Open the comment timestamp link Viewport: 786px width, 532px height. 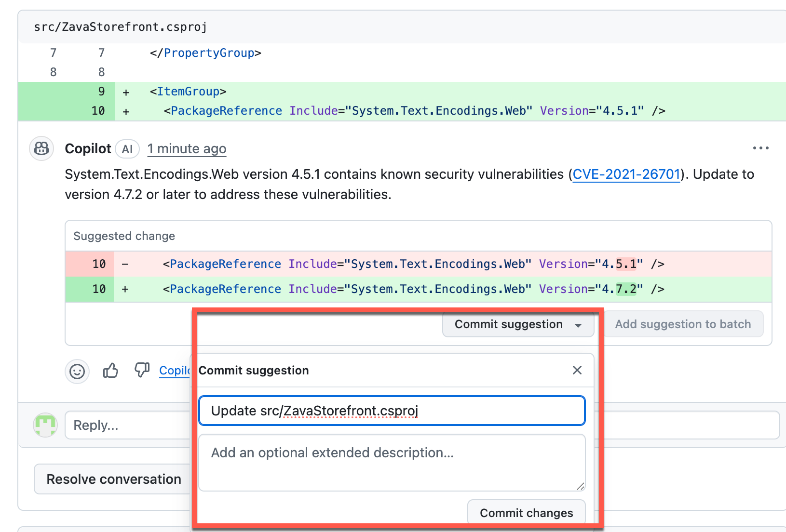pos(187,149)
